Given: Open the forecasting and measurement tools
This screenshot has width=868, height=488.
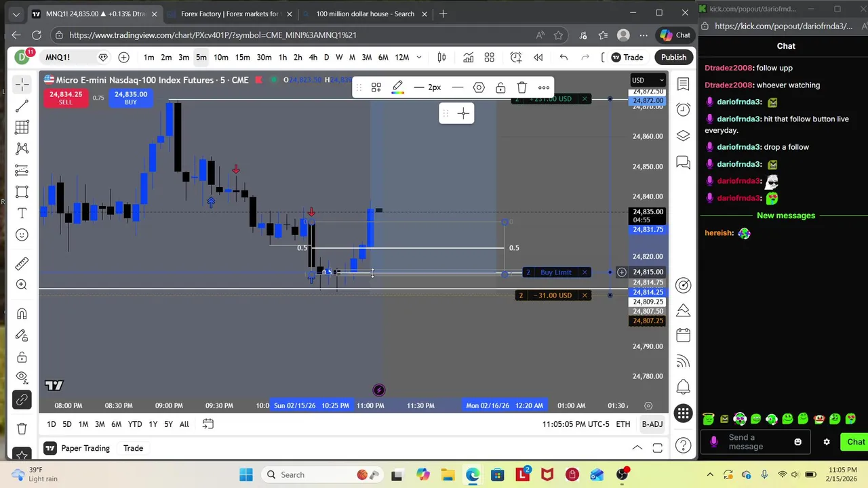Looking at the screenshot, I should 22,170.
